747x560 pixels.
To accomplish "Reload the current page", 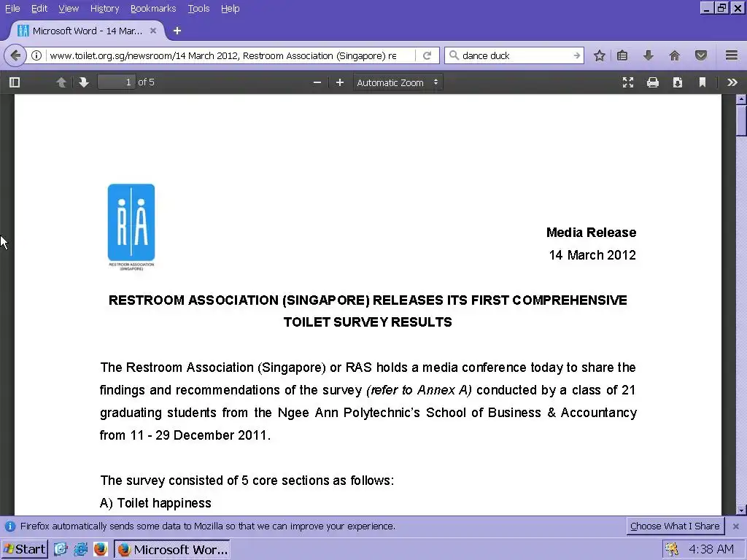I will [427, 55].
